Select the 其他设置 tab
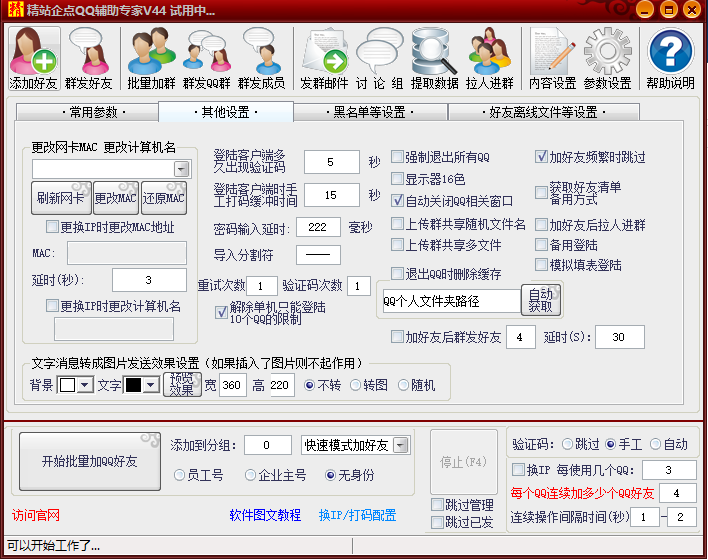The width and height of the screenshot is (708, 560). [x=226, y=112]
